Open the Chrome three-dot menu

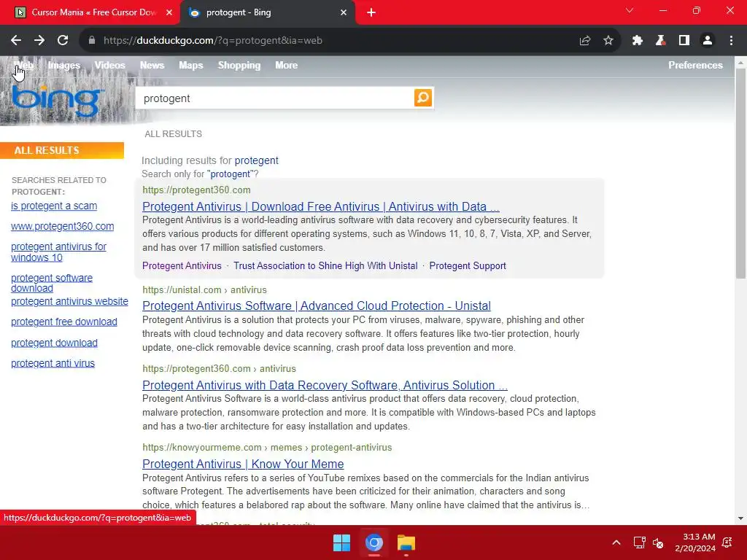click(x=731, y=41)
